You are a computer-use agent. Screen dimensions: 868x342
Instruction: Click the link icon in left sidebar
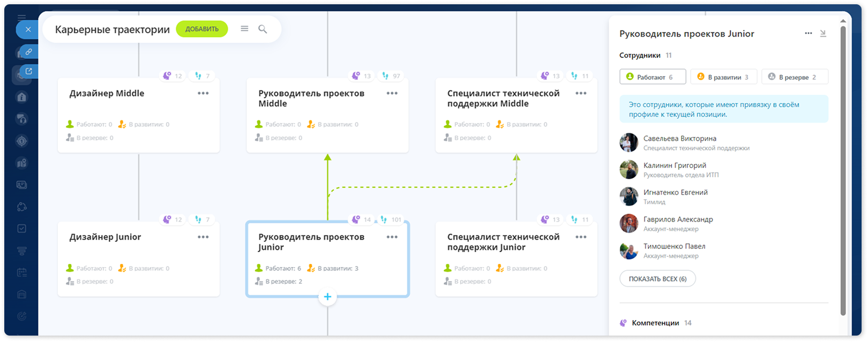tap(29, 52)
